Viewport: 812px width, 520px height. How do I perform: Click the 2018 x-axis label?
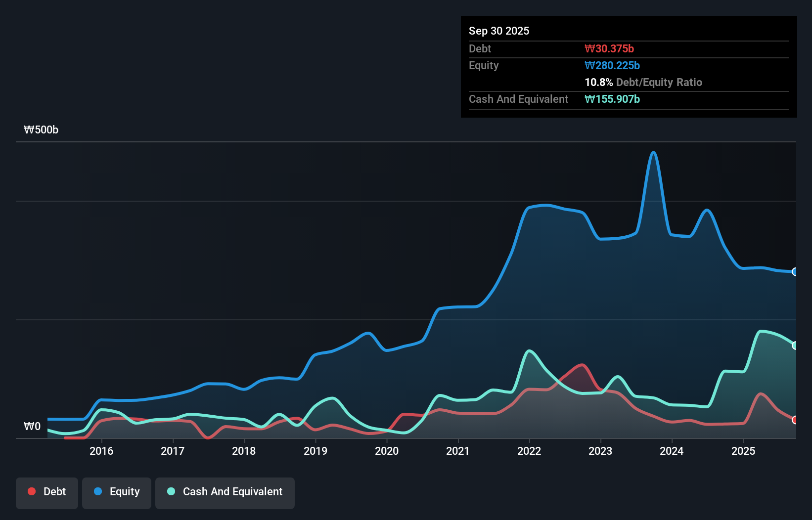tap(244, 451)
